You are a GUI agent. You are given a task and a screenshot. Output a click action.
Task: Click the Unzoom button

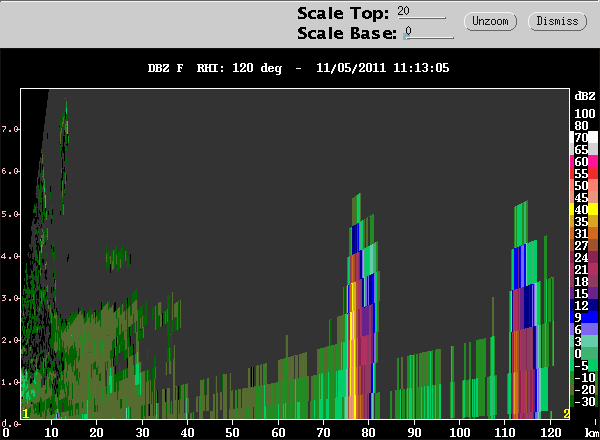490,21
